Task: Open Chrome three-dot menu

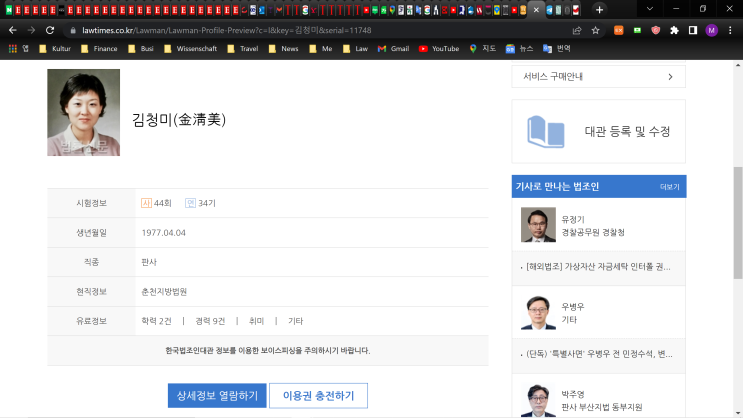Action: tap(730, 30)
